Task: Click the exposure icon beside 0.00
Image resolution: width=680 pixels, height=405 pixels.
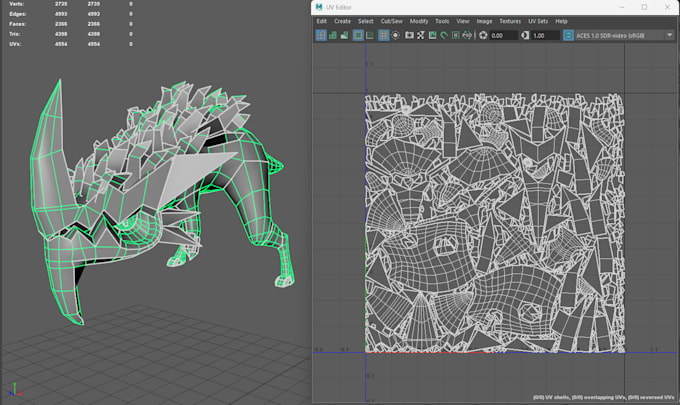Action: (x=483, y=35)
